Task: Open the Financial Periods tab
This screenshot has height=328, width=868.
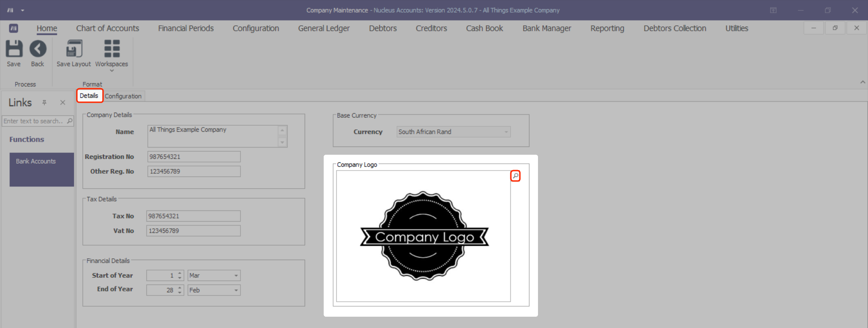Action: click(186, 28)
